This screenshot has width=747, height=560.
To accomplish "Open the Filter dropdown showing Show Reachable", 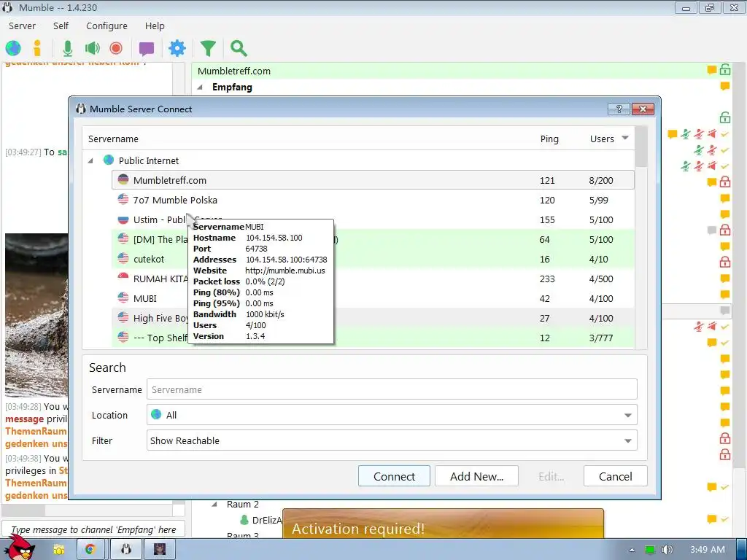I will click(392, 441).
